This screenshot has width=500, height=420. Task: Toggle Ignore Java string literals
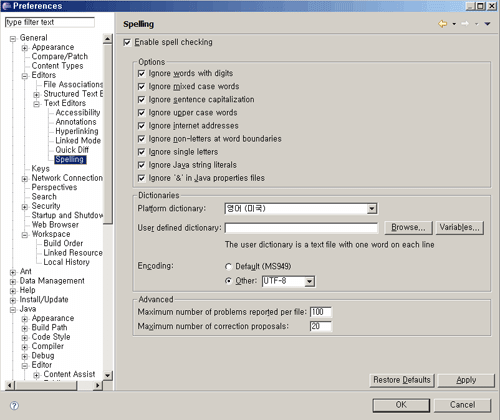click(x=141, y=165)
